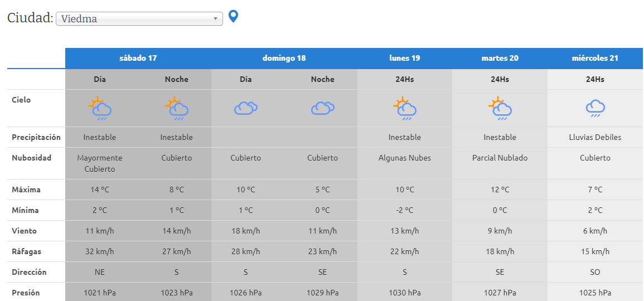
Task: Click domingo 18 Noche cloudy icon
Action: (x=322, y=108)
